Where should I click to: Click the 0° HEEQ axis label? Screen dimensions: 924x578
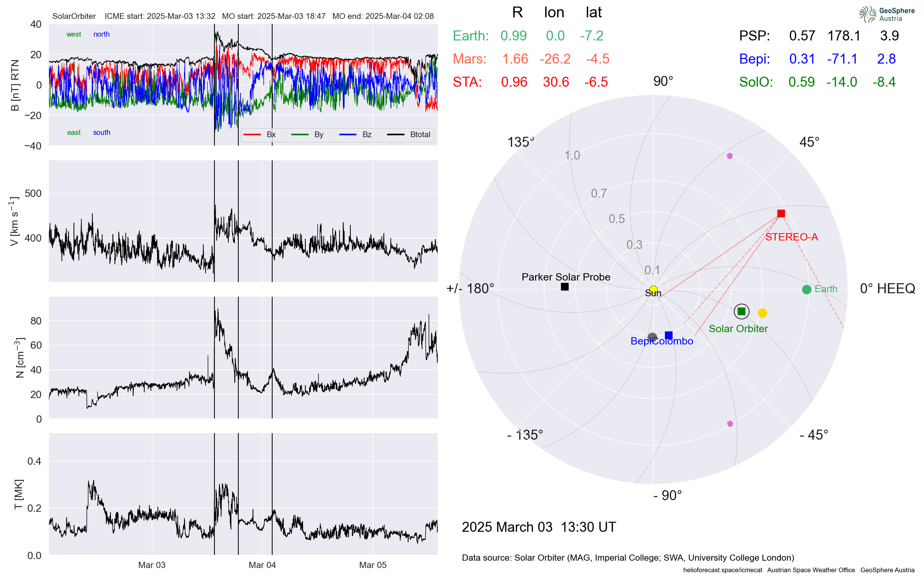coord(887,289)
